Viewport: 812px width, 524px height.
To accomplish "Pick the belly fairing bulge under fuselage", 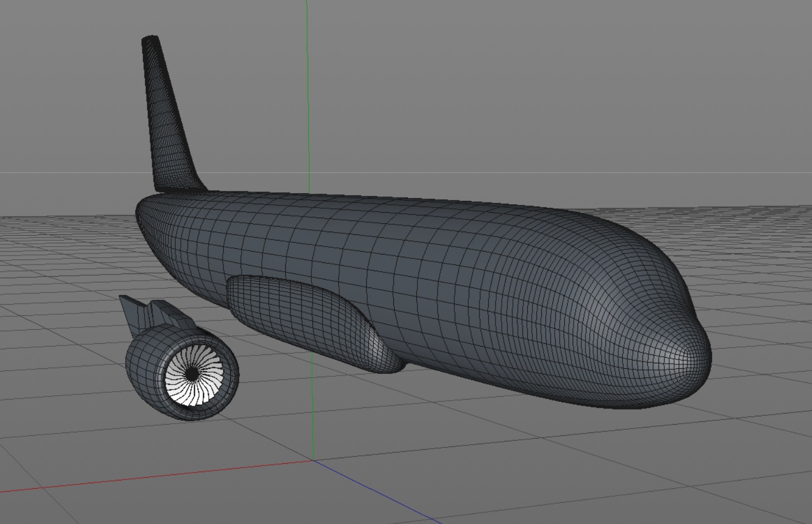I will [313, 323].
